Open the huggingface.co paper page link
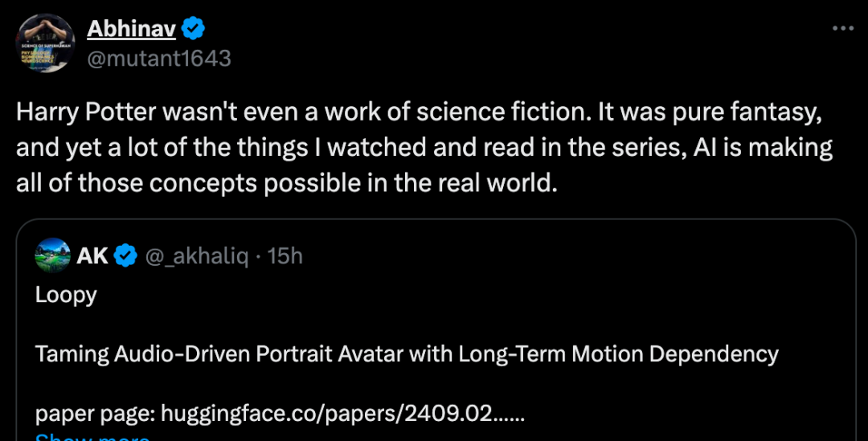The width and height of the screenshot is (868, 441). point(342,414)
